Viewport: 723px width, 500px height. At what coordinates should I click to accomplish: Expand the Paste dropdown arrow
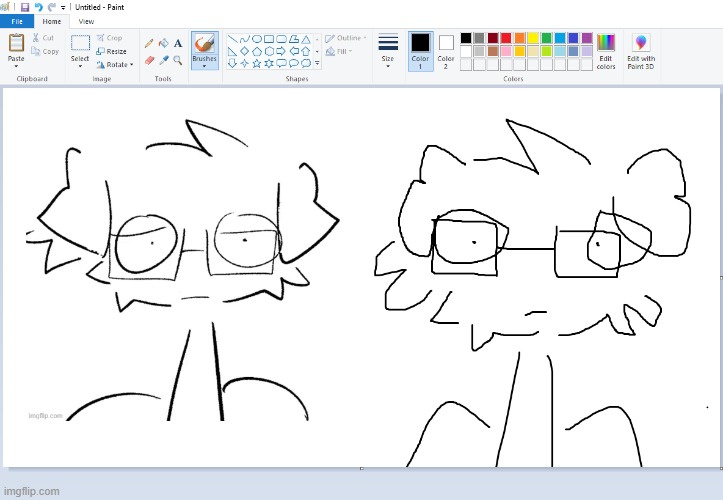tap(16, 66)
